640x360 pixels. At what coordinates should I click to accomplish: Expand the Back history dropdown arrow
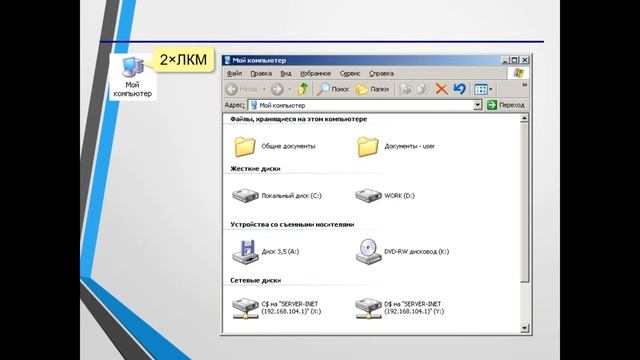(264, 89)
